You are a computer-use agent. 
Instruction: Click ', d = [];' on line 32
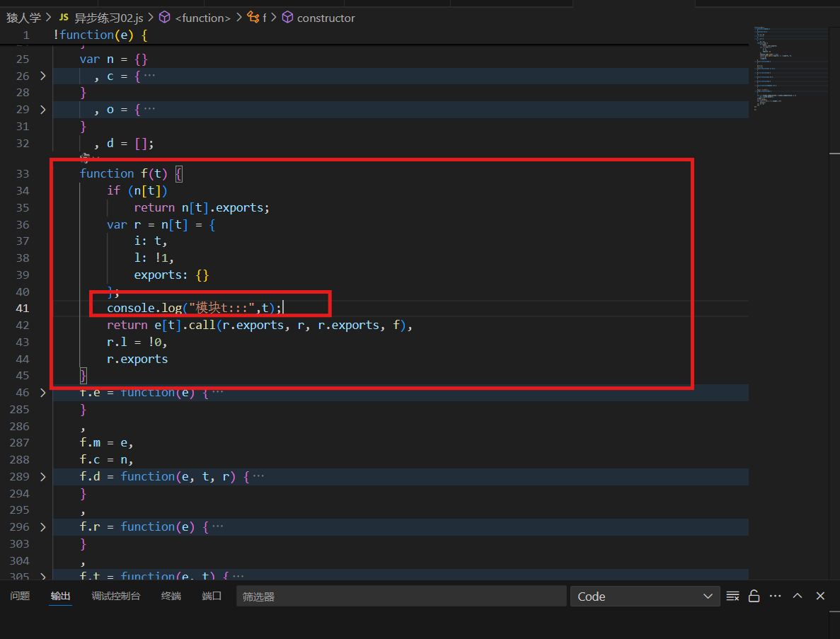[124, 144]
